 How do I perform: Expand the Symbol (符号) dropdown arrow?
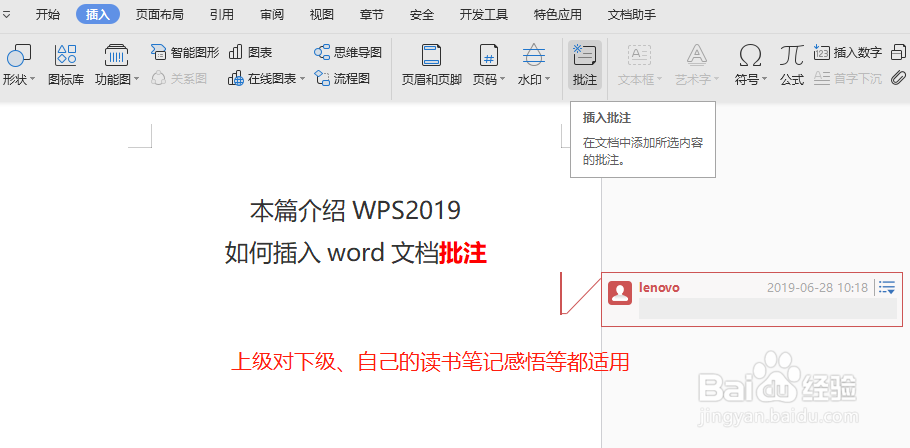pos(764,79)
